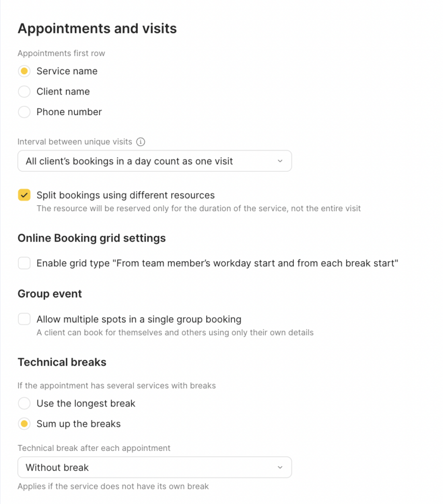Click the chevron arrow in the unique visits interval dropdown
443x504 pixels.
pos(280,161)
